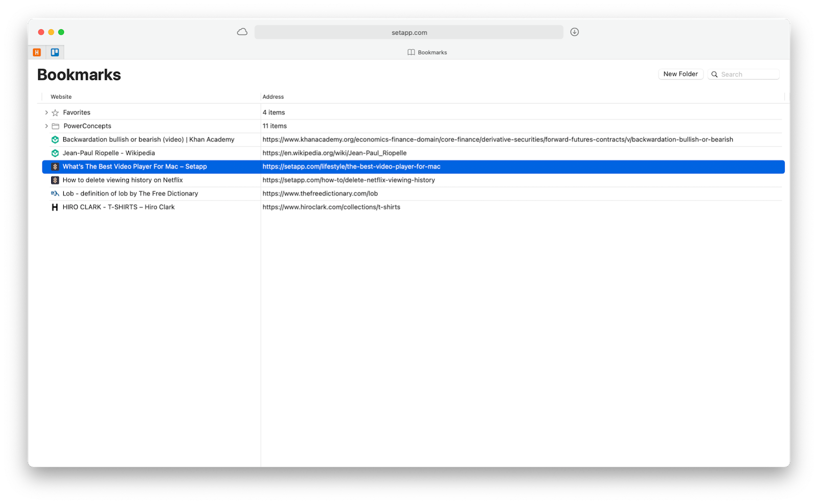Select the blue Trello pinned tab
818x504 pixels.
[x=55, y=52]
